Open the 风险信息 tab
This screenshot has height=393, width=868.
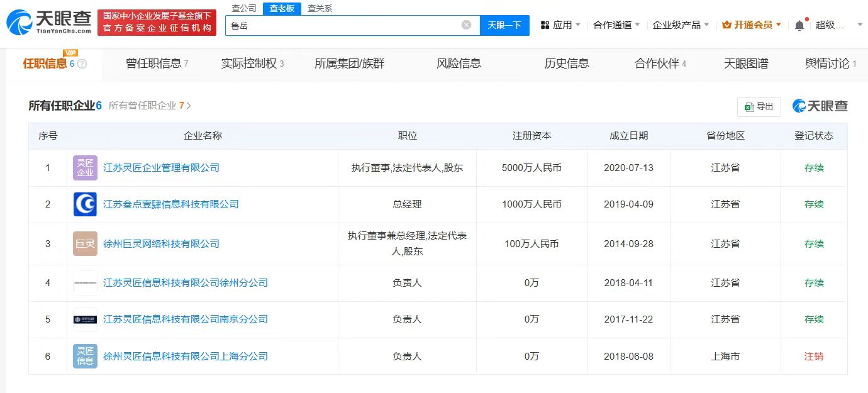tap(459, 63)
